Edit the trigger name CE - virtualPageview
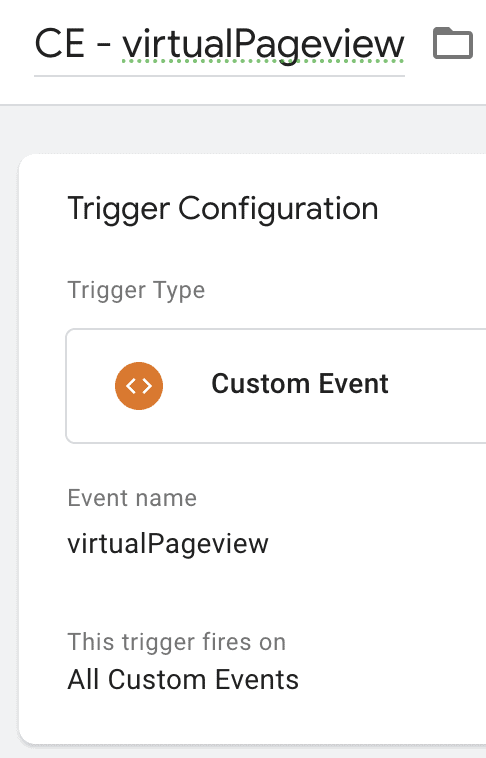The height and width of the screenshot is (758, 486). tap(220, 45)
